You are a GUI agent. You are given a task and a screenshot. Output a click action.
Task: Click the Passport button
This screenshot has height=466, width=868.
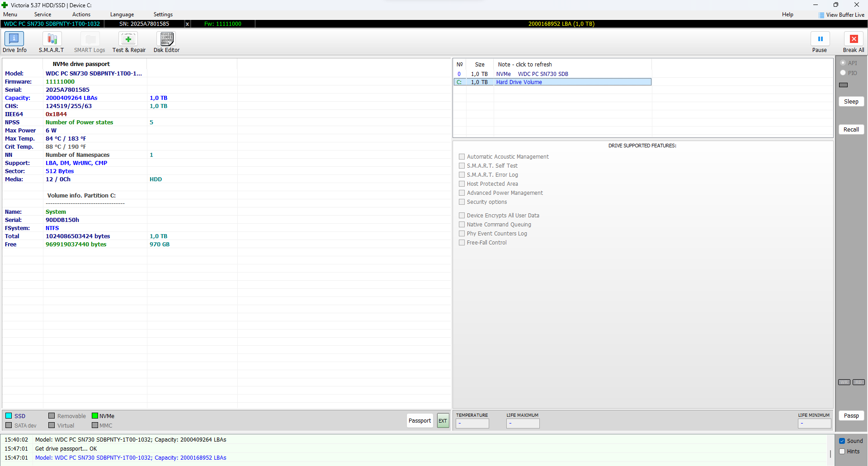pos(420,421)
